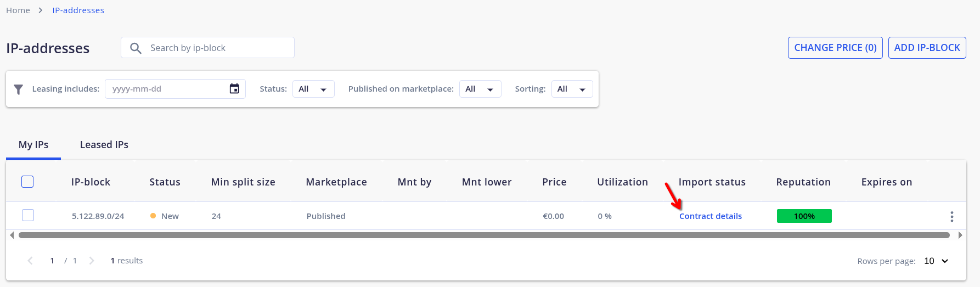Go to next page arrow

pos(92,261)
